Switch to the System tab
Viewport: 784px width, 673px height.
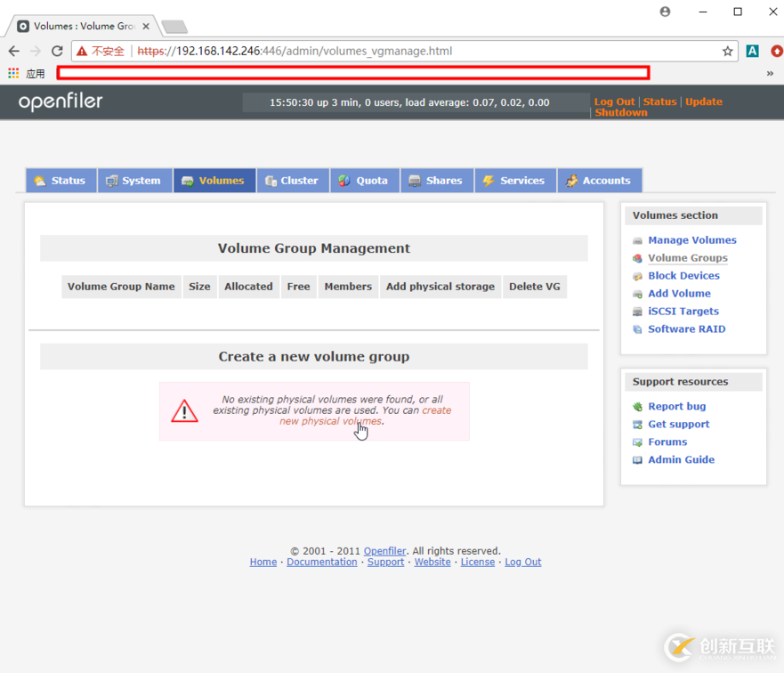click(x=134, y=181)
